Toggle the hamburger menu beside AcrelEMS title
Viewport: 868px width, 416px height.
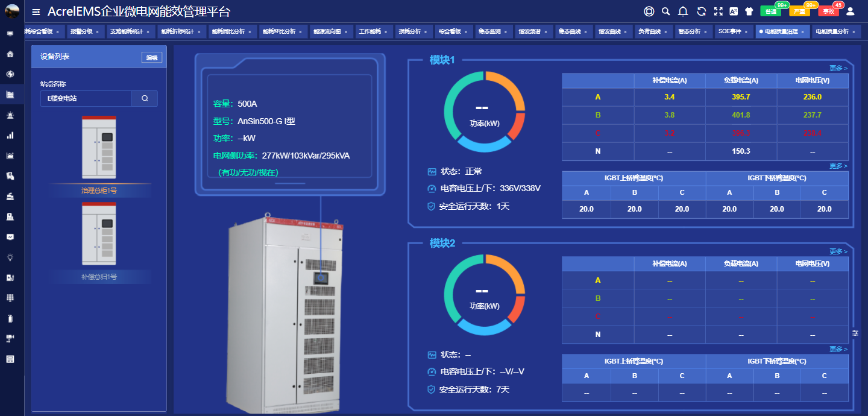pyautogui.click(x=36, y=11)
